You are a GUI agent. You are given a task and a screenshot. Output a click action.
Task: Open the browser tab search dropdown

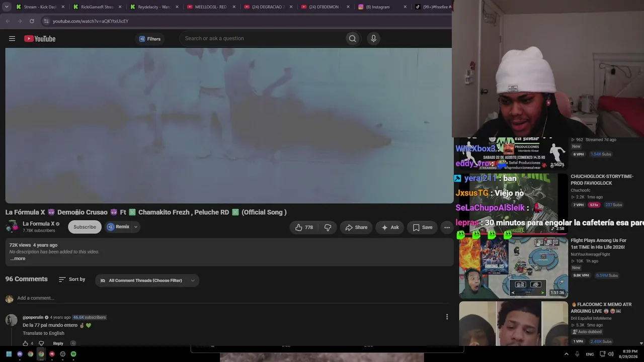(7, 7)
